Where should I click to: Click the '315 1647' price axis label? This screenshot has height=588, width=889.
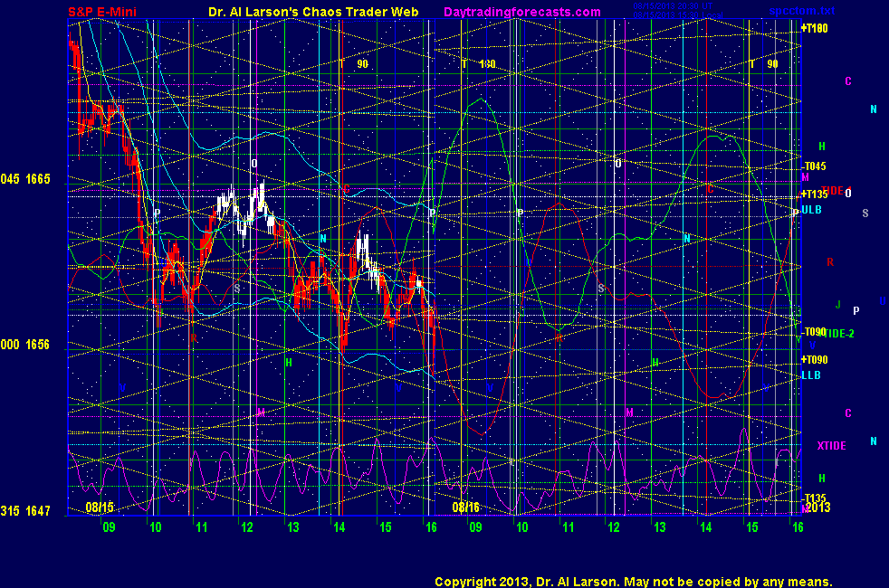coord(25,511)
